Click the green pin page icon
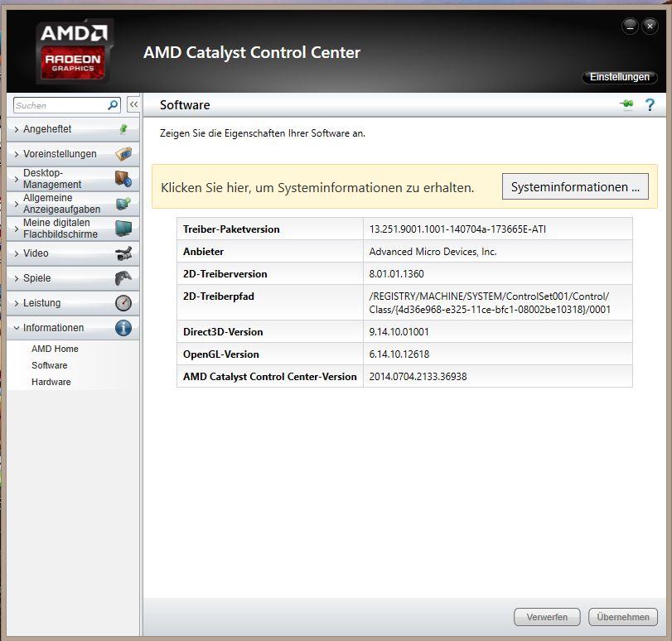672x641 pixels. point(627,104)
